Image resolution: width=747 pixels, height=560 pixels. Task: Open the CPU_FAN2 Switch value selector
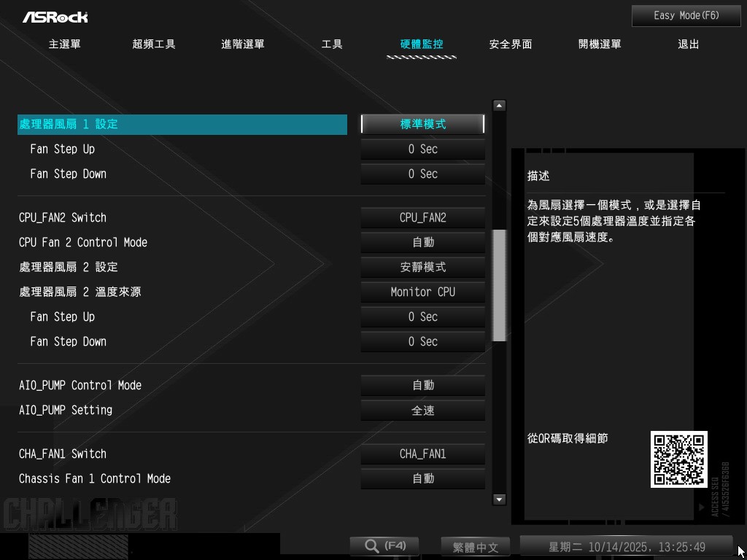click(x=422, y=218)
